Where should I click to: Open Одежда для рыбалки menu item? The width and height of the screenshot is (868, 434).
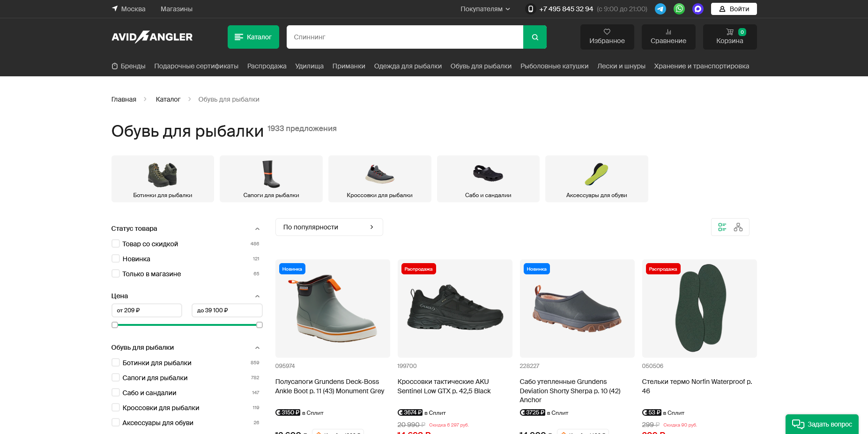pos(408,66)
